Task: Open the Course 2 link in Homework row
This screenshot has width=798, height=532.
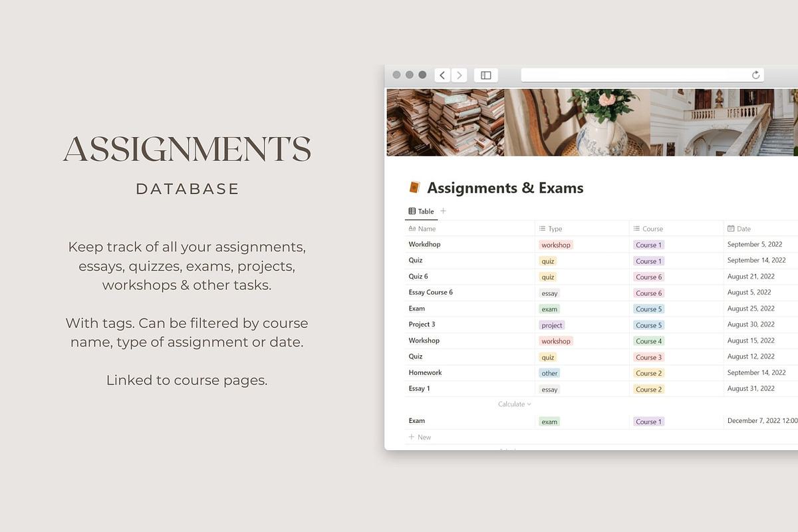Action: pyautogui.click(x=649, y=373)
